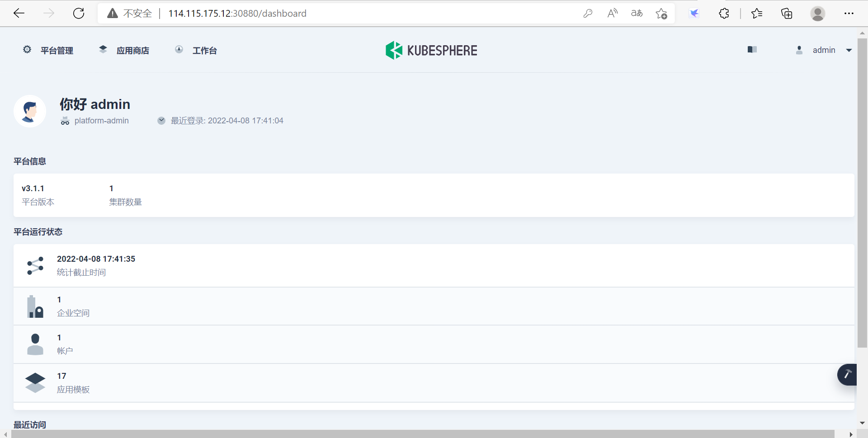
Task: Open the browser settings ellipsis menu
Action: [849, 13]
